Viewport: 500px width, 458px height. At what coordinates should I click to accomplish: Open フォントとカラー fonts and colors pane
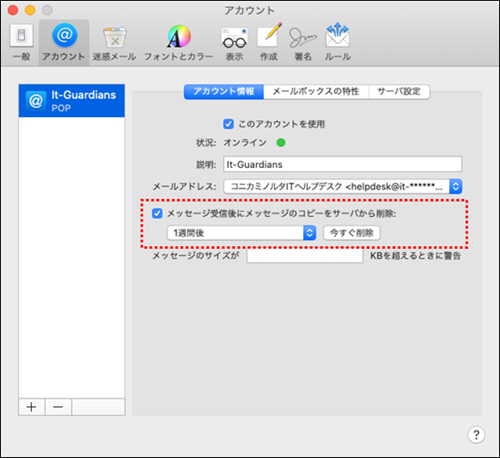[x=179, y=42]
